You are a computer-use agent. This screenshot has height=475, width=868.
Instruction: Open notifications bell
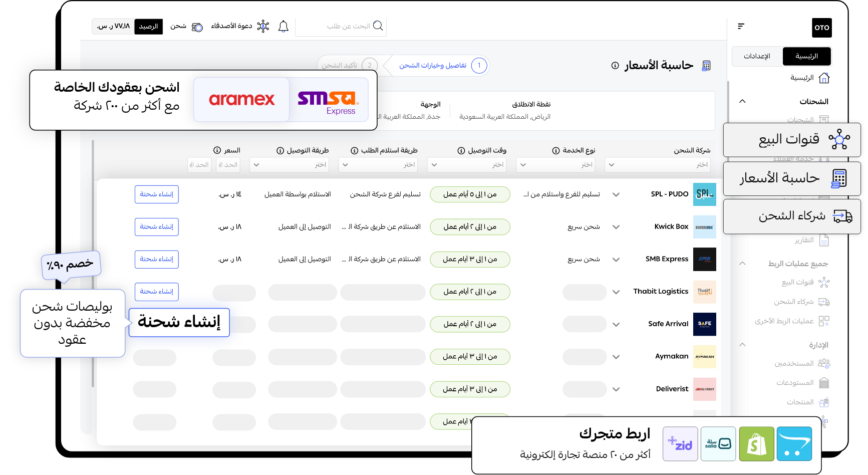click(283, 26)
